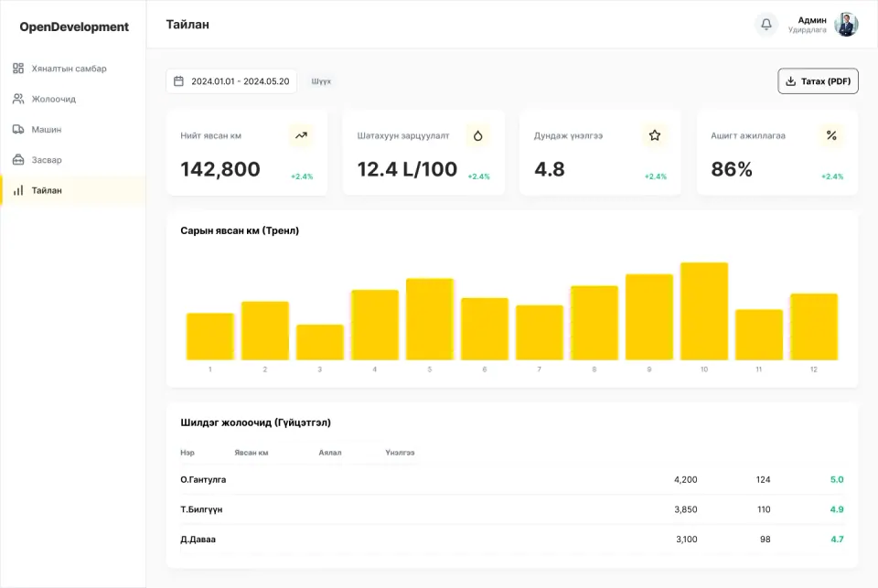Click the month 3 bar in chart

coord(320,342)
